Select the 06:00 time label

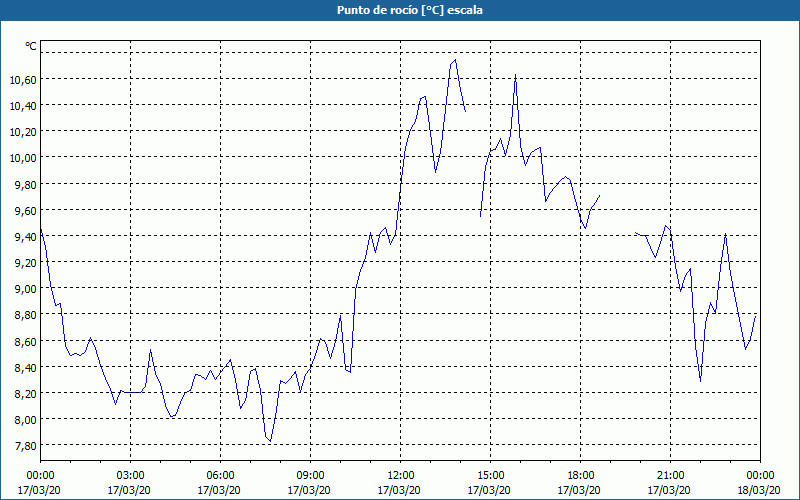pyautogui.click(x=220, y=475)
